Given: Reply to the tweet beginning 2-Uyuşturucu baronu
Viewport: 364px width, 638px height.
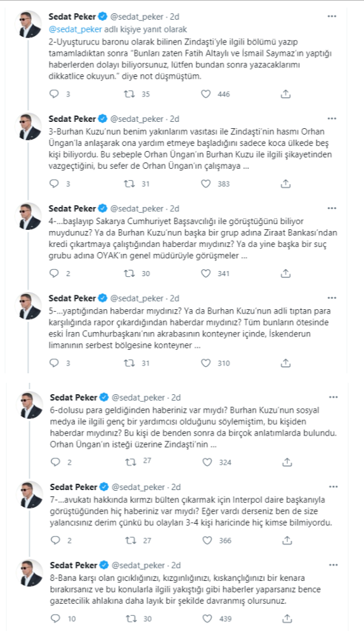Looking at the screenshot, I should point(55,94).
